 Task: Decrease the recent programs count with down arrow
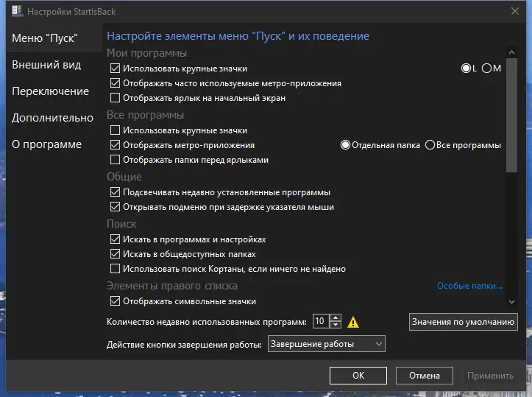(336, 325)
